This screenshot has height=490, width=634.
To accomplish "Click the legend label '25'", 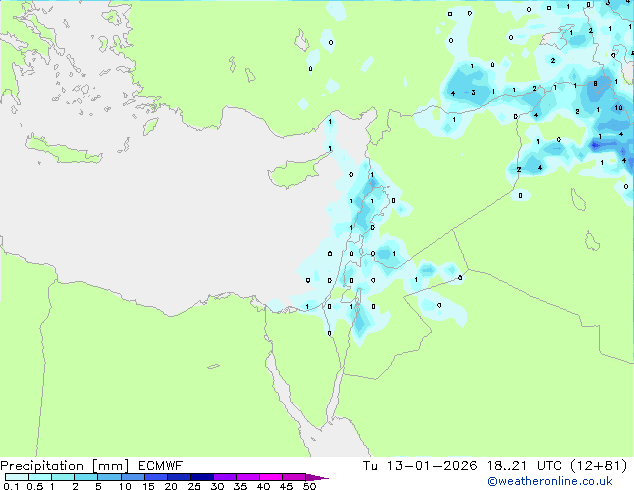I will click(x=194, y=486).
